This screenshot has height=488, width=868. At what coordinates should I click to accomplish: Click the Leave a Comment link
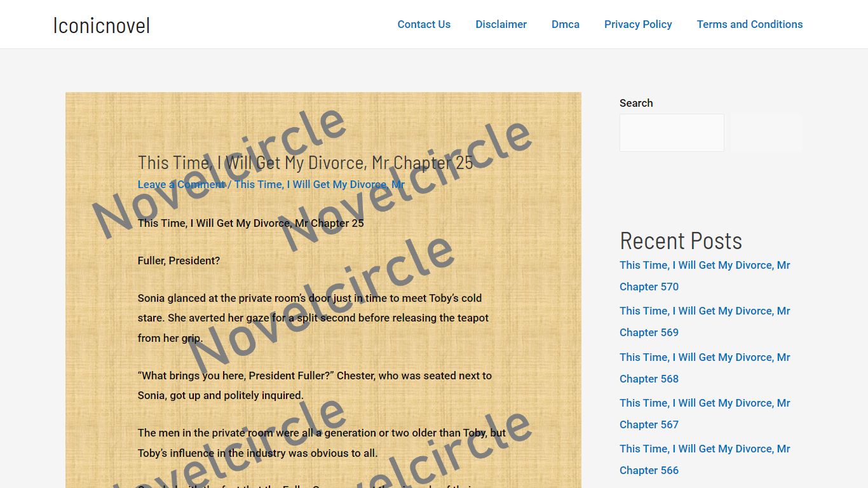pos(181,184)
